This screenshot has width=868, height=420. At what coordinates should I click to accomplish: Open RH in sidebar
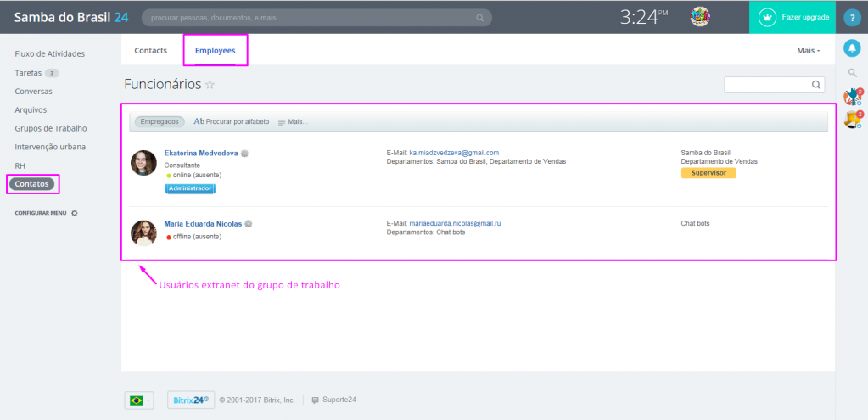pos(20,165)
